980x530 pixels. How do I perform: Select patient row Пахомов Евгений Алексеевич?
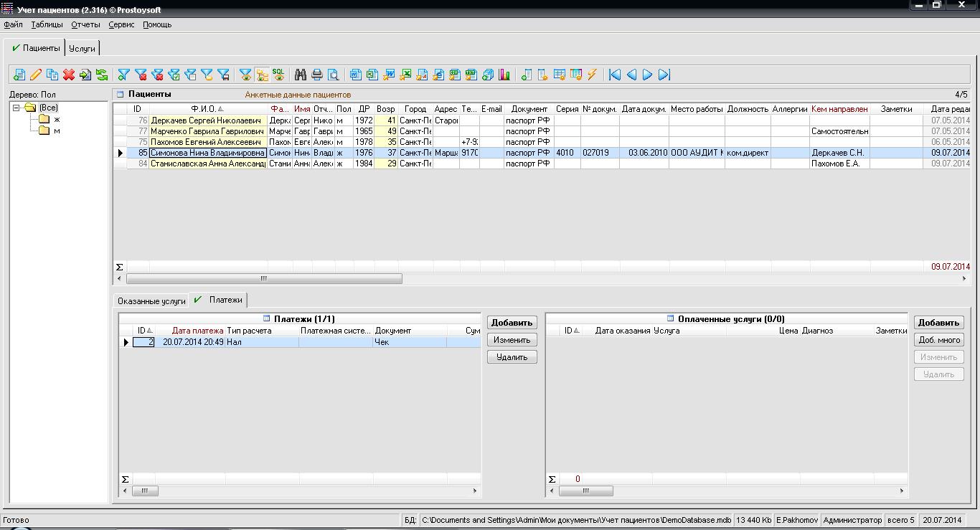(x=542, y=142)
